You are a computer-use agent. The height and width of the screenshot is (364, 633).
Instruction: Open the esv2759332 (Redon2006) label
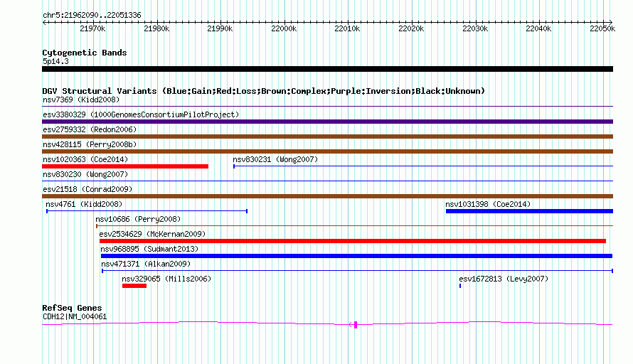tap(90, 129)
